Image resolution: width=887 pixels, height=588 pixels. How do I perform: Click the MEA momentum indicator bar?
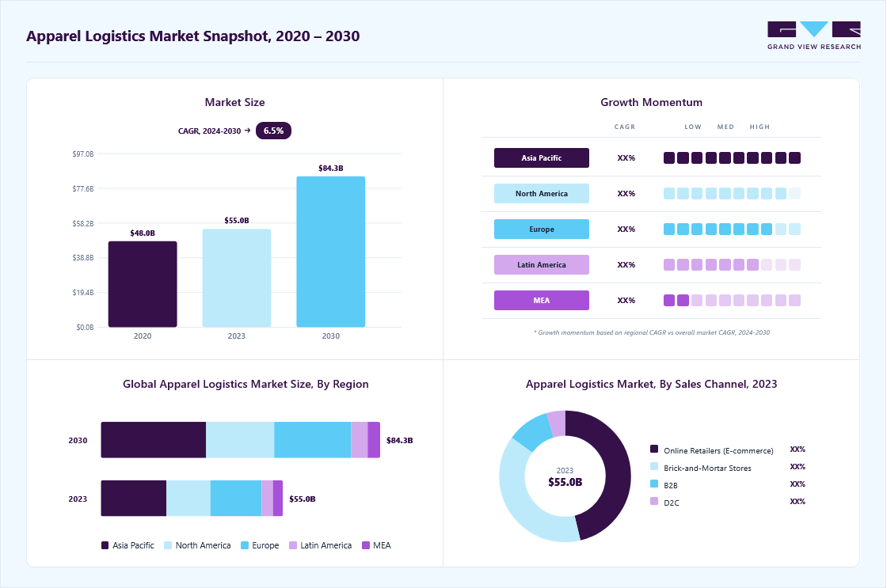(732, 300)
